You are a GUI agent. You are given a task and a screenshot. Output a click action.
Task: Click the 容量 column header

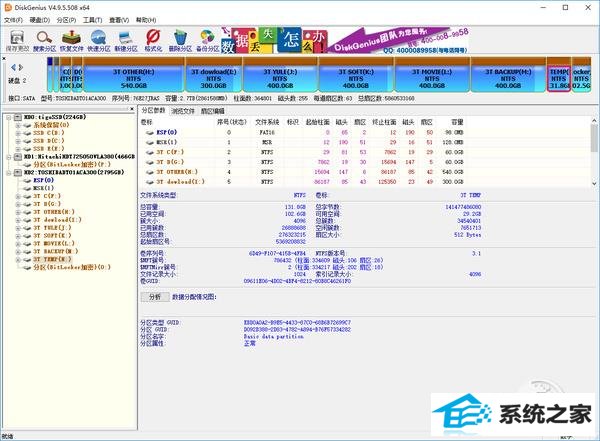pos(457,122)
